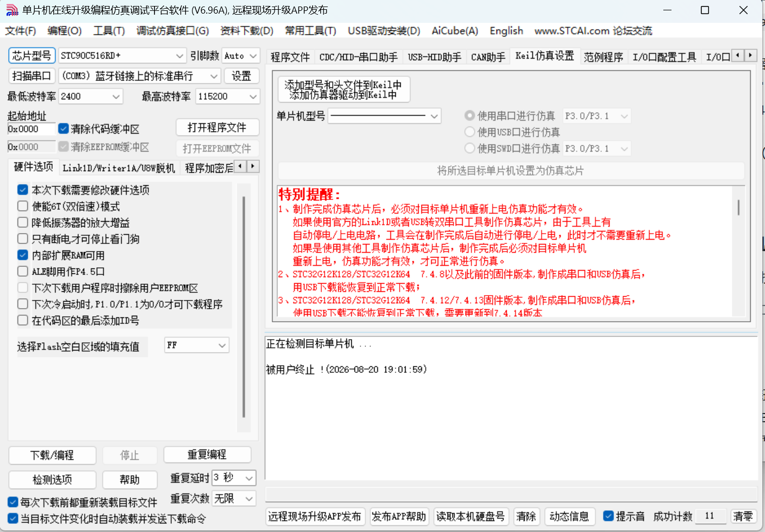Uncheck 本次下载需要修改硬件选项

23,190
